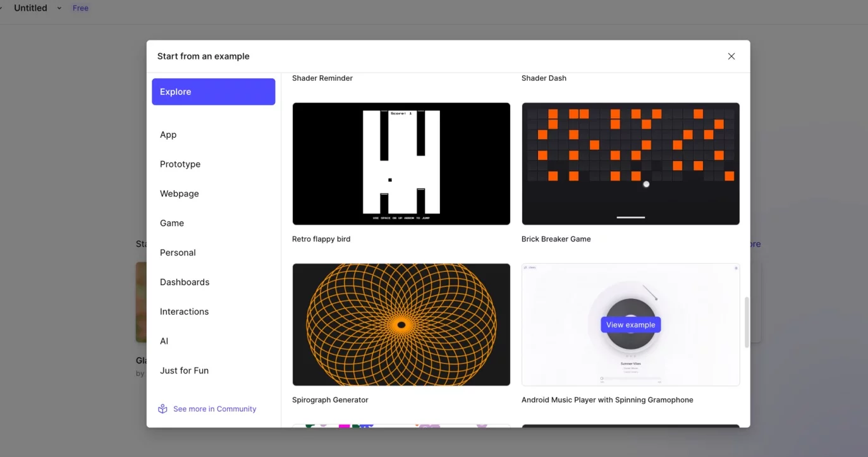The image size is (868, 457).
Task: Click the Free plan badge
Action: [x=80, y=8]
